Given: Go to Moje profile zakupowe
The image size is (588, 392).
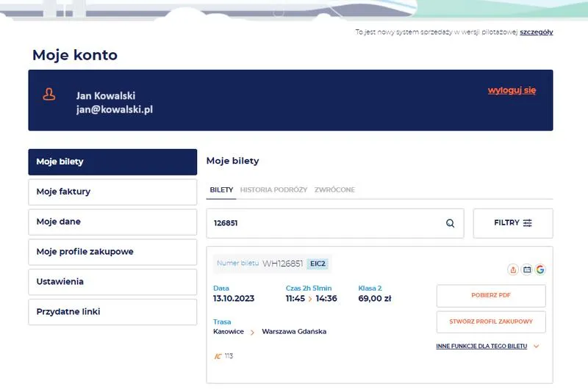Looking at the screenshot, I should pyautogui.click(x=112, y=252).
